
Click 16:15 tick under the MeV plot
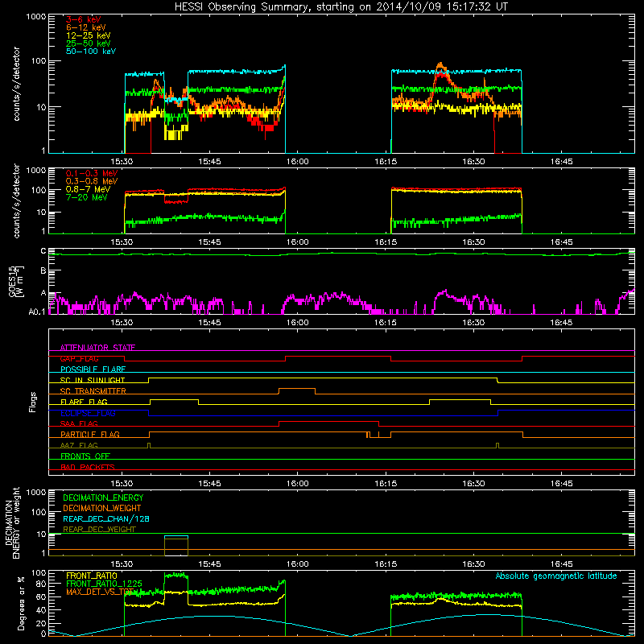click(x=386, y=242)
